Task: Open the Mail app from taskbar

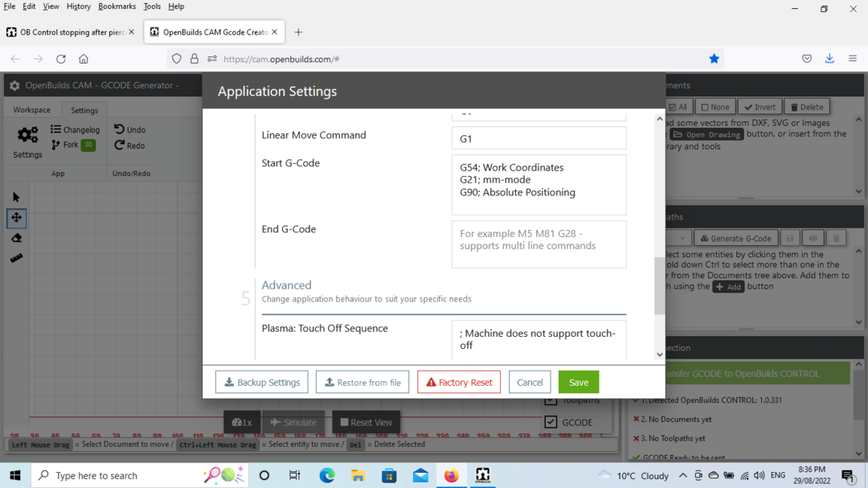Action: [420, 475]
